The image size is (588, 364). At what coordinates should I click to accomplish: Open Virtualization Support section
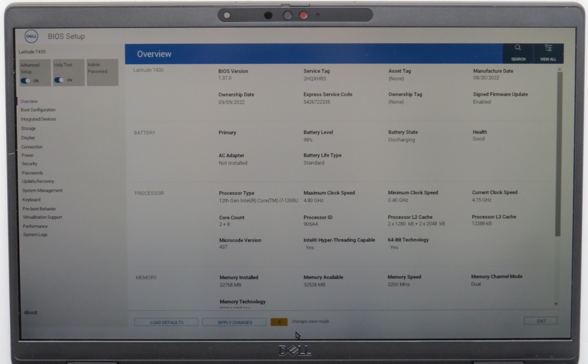[x=43, y=217]
